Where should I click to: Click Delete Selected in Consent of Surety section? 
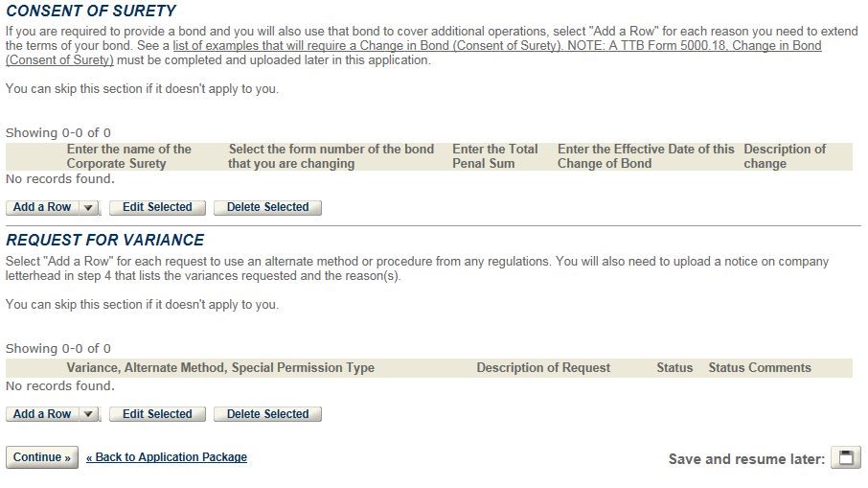pos(267,208)
